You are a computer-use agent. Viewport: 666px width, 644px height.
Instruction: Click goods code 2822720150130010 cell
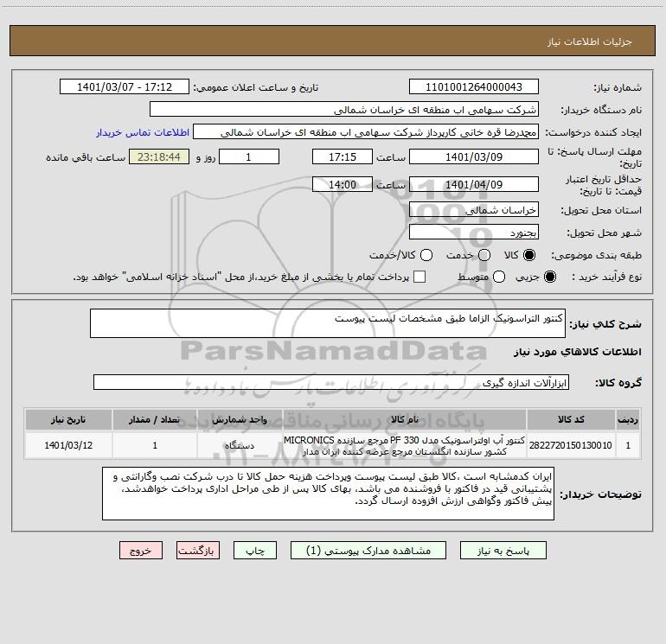pos(571,445)
